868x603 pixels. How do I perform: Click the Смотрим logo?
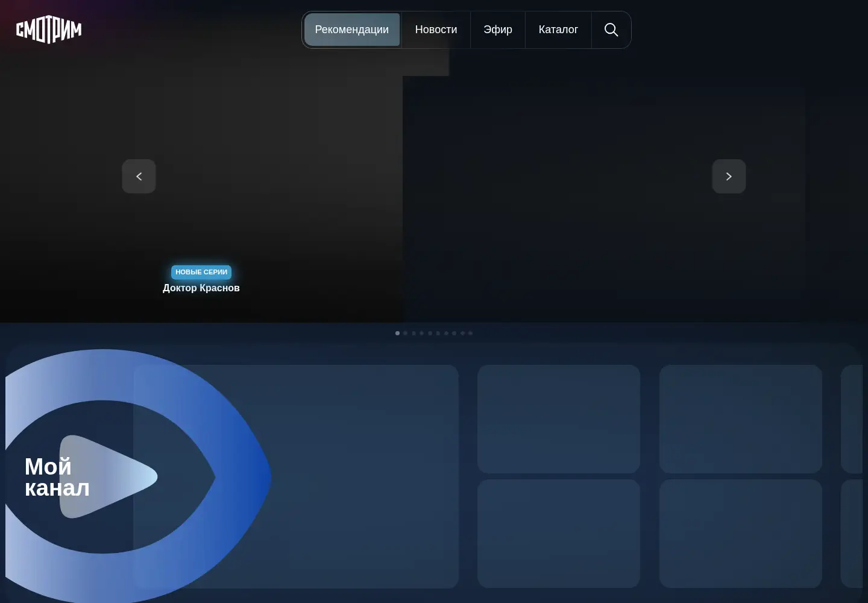(x=49, y=30)
